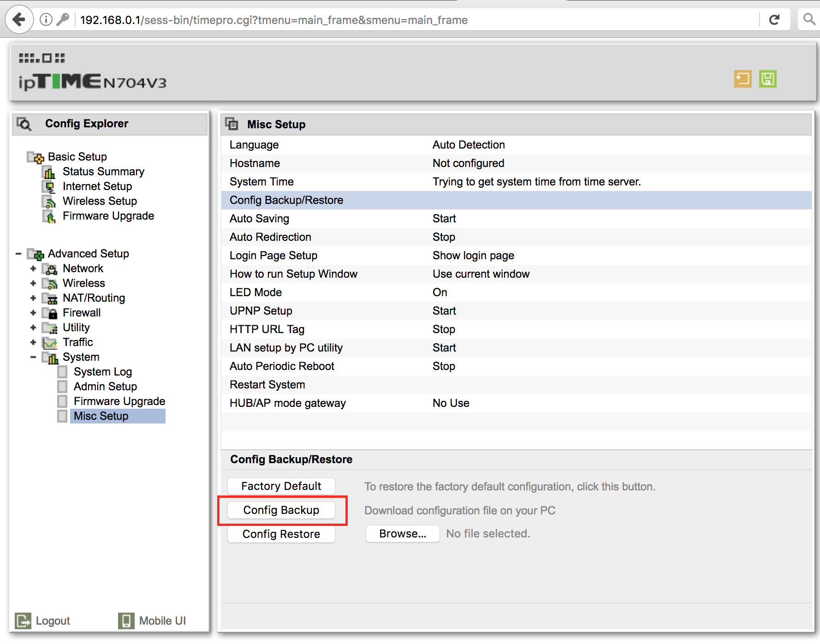Click the Traffic graph icon
820x644 pixels.
coord(49,343)
